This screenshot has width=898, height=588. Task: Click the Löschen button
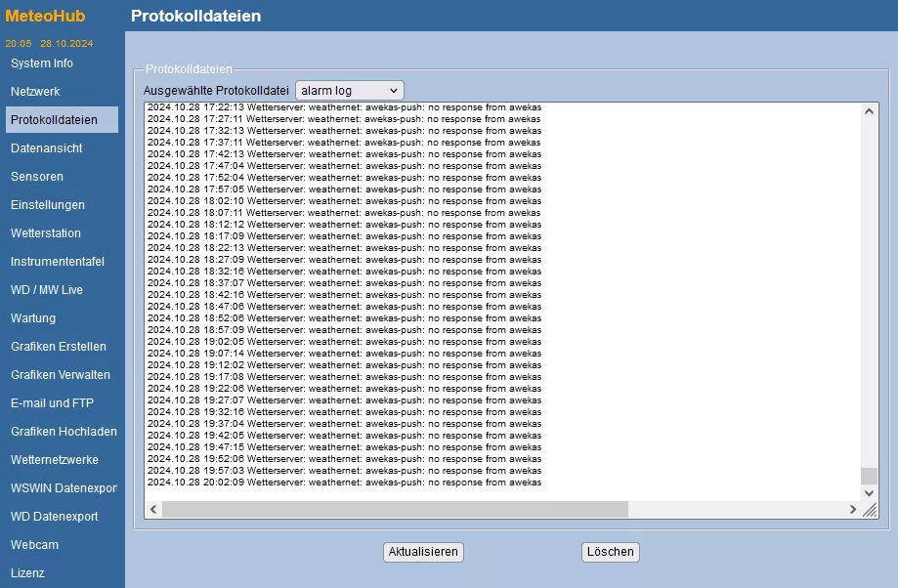[611, 552]
